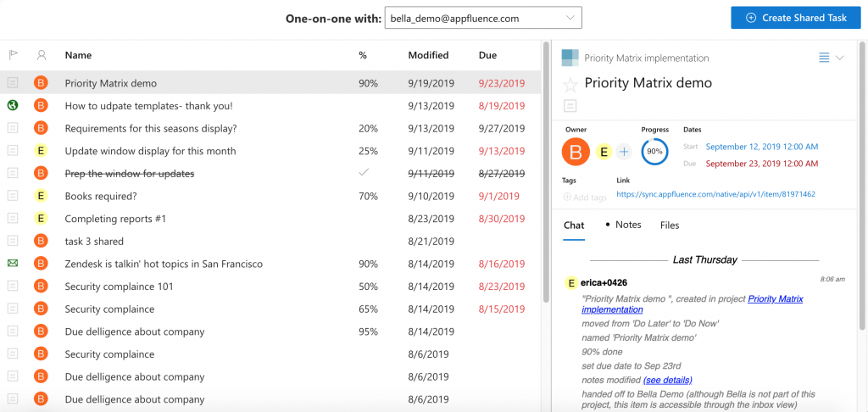868x412 pixels.
Task: Click the Priority Matrix demo detail title
Action: click(648, 83)
